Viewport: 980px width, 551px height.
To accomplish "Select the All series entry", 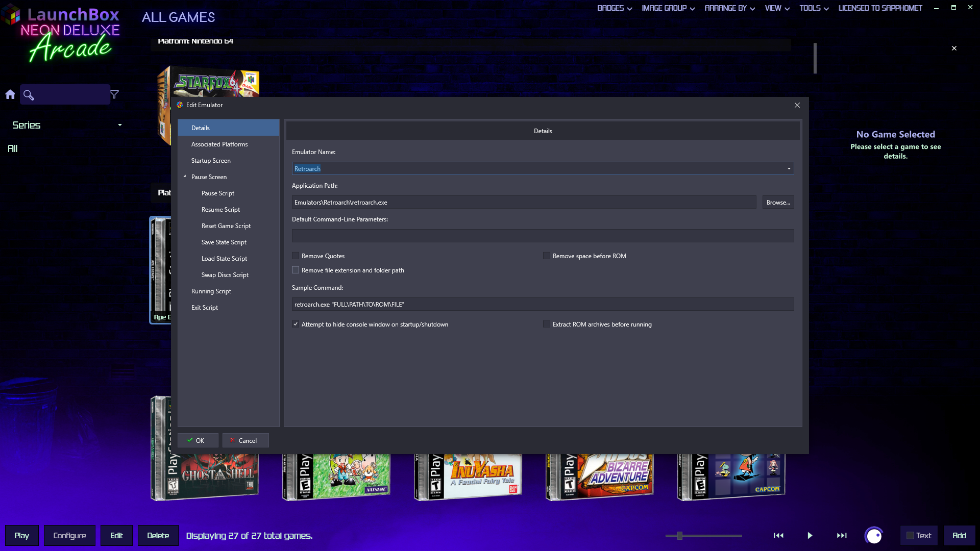I will (x=13, y=148).
